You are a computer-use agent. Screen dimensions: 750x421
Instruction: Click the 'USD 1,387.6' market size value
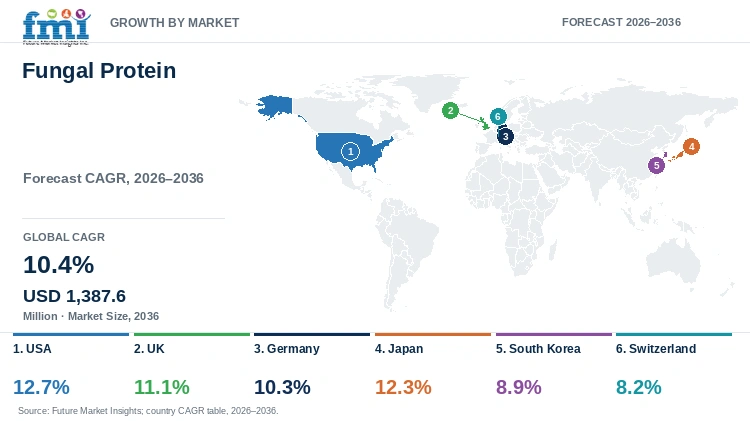[74, 296]
